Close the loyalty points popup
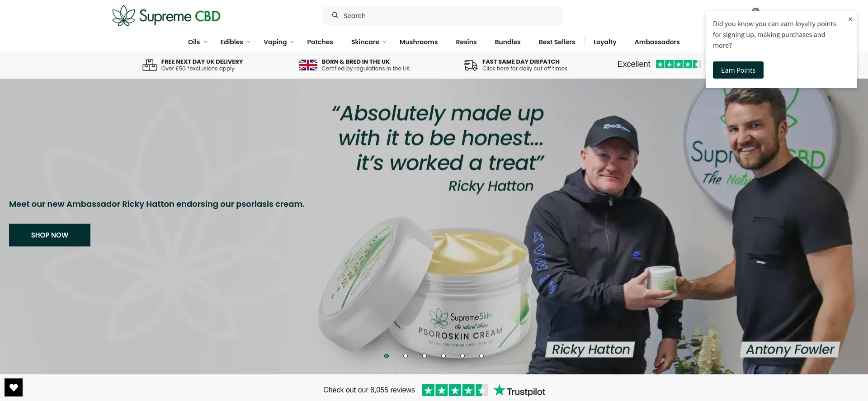This screenshot has height=401, width=868. coord(850,19)
